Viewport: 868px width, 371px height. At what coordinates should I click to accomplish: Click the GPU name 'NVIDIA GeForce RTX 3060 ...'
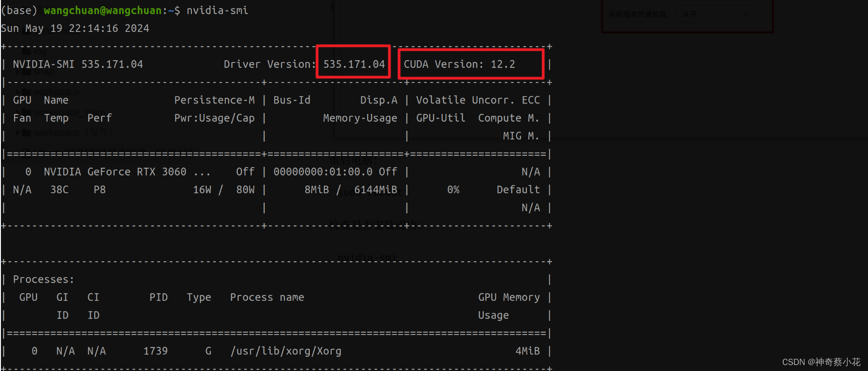127,172
